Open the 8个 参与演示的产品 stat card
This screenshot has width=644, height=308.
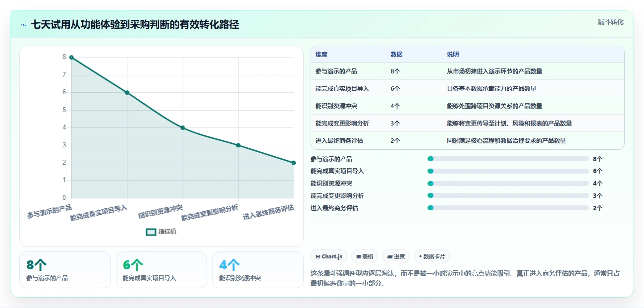pyautogui.click(x=65, y=270)
